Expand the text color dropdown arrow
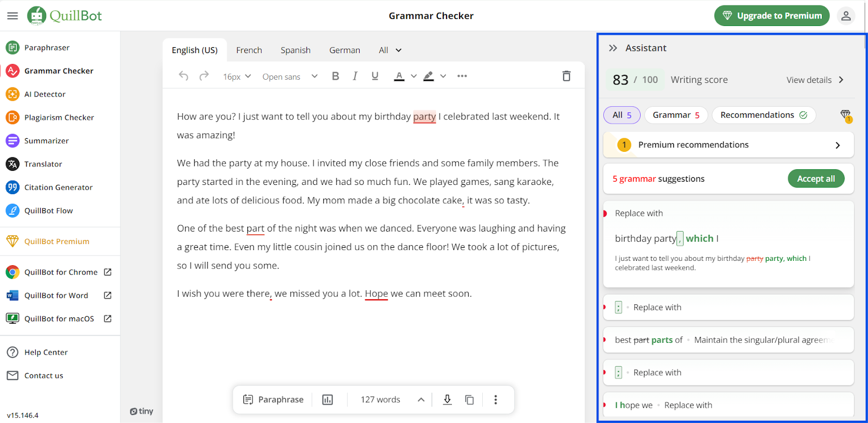The width and height of the screenshot is (868, 423). (413, 76)
